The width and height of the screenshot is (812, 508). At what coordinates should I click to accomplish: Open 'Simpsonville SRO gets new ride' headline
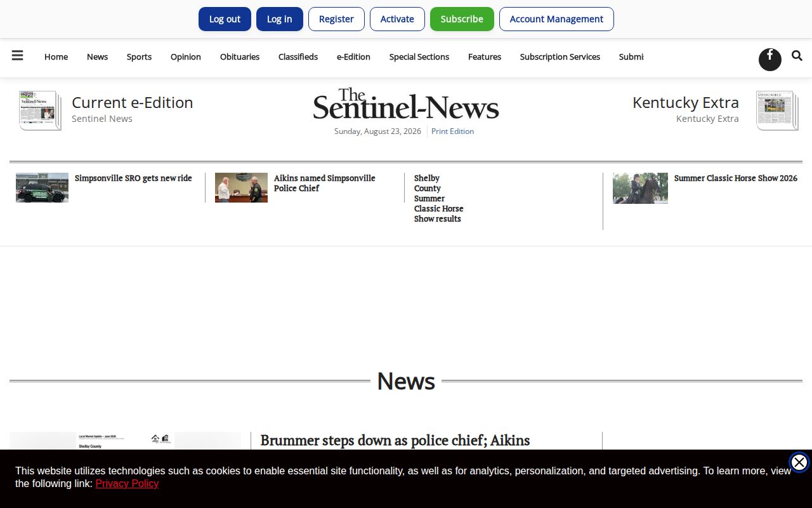(x=133, y=178)
